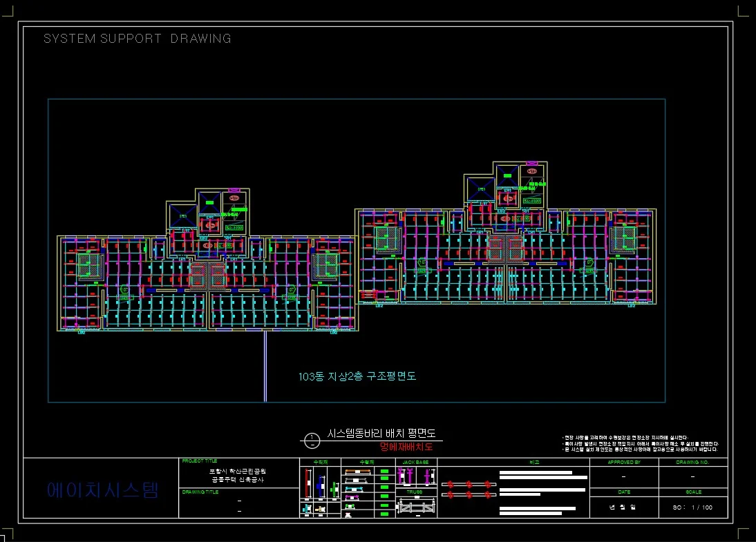
Task: Click the SYSTEM SUPPORT DRAWING title text
Action: point(138,39)
